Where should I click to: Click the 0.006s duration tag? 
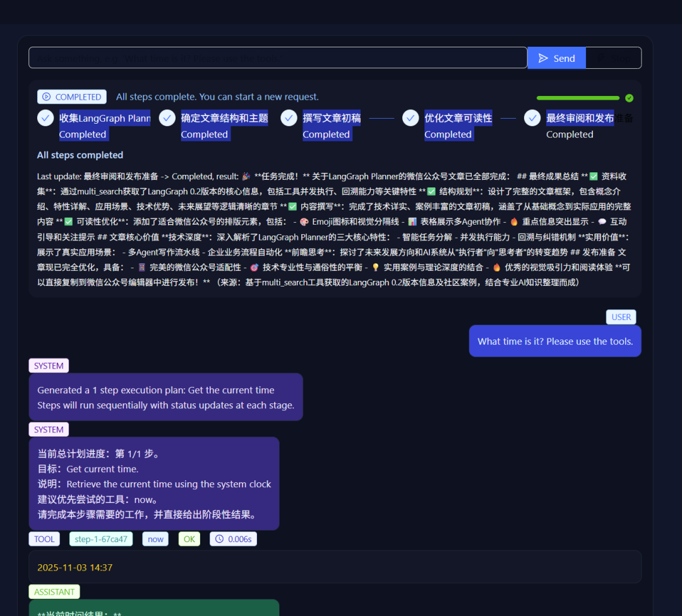point(233,539)
